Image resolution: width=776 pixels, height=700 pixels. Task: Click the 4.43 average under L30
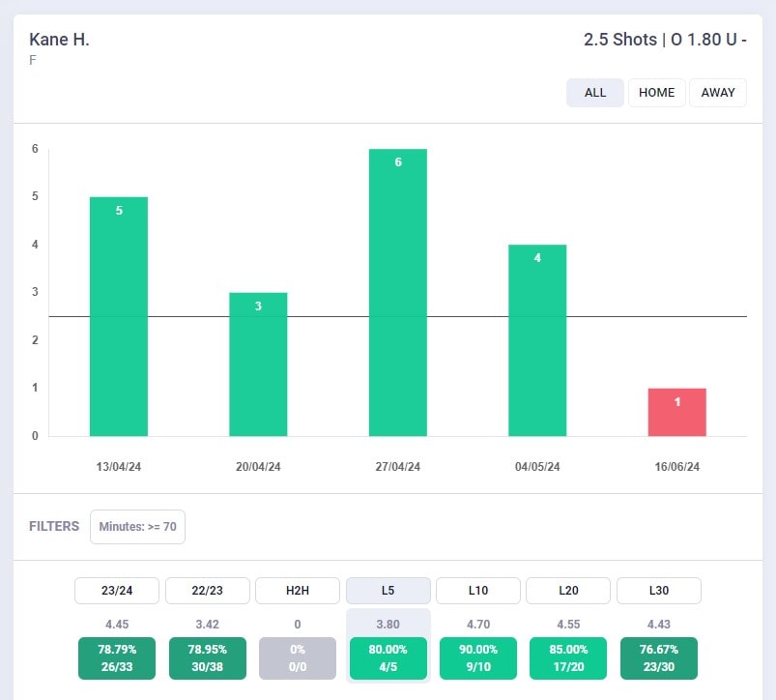pyautogui.click(x=659, y=625)
